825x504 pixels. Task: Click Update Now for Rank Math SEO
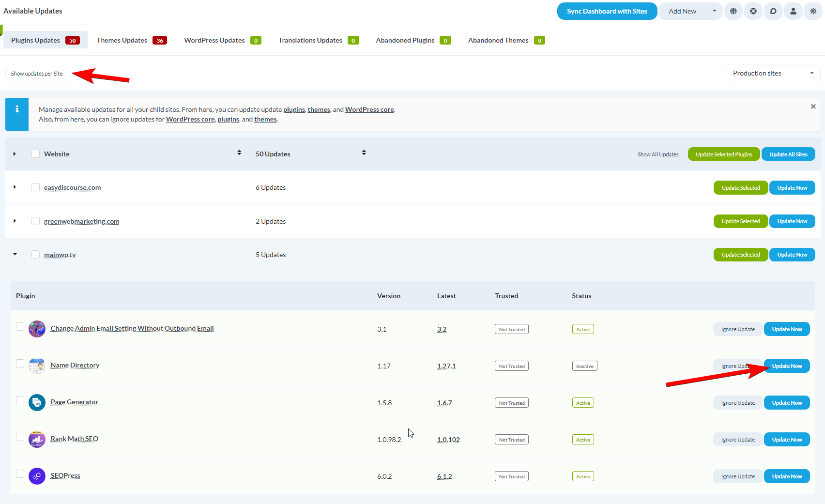tap(786, 439)
